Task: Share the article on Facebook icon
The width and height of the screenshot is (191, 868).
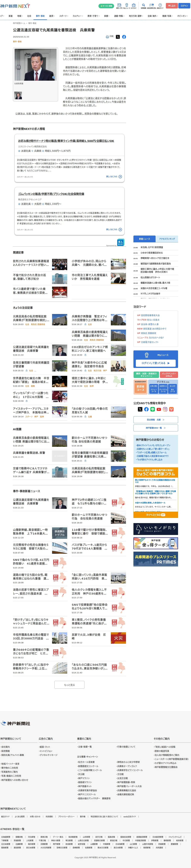Action: (x=124, y=37)
